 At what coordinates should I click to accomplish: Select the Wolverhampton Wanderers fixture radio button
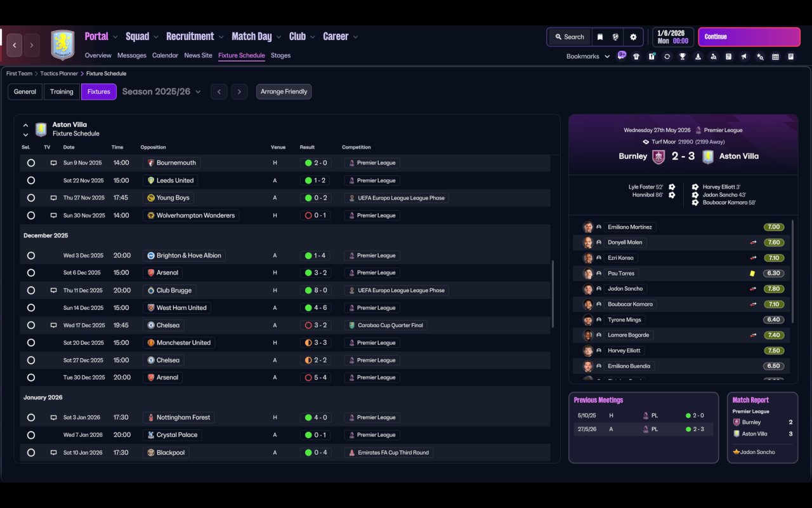point(30,215)
